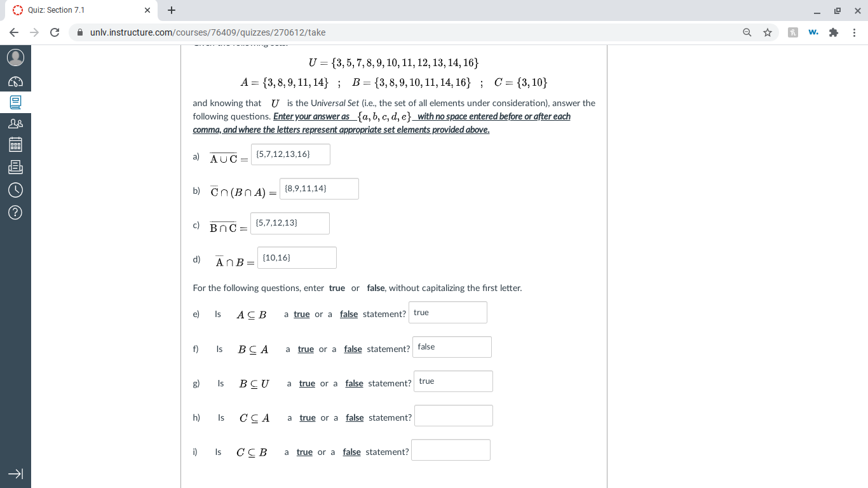Open the Chrome three-dot menu
The height and width of the screenshot is (488, 868).
[x=855, y=32]
